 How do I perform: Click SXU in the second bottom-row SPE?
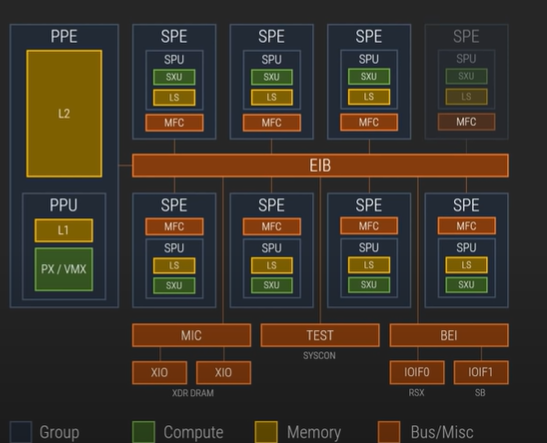[272, 285]
